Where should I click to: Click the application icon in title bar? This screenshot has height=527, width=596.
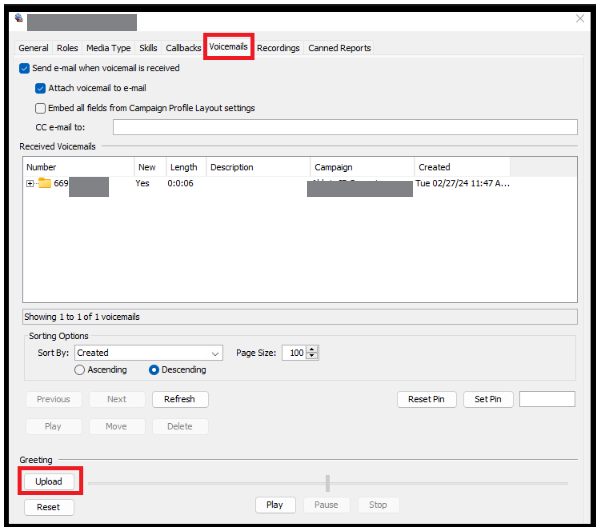coord(19,18)
